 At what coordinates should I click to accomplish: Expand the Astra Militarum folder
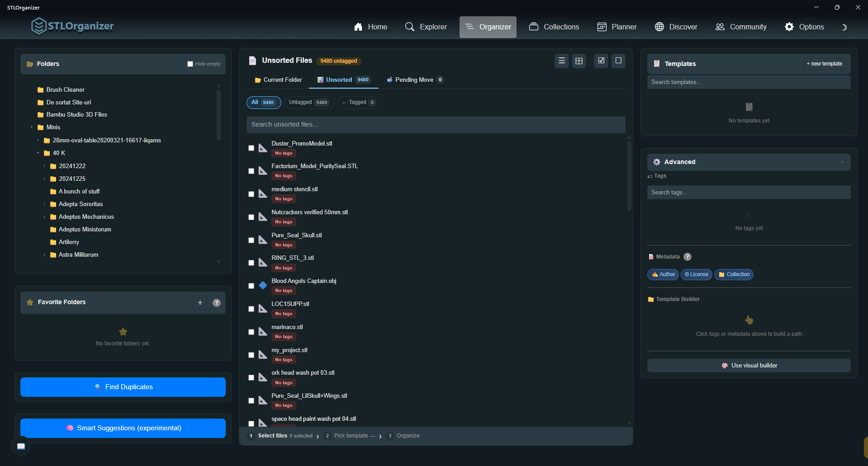[44, 255]
